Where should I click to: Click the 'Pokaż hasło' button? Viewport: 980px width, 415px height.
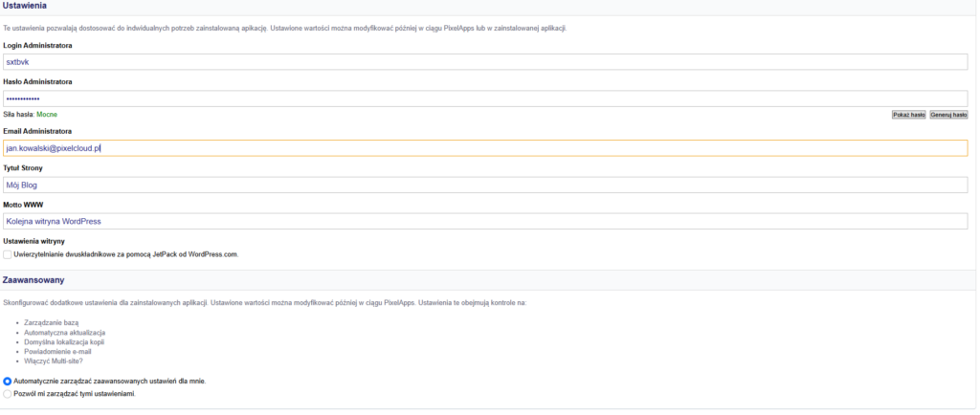pyautogui.click(x=908, y=114)
